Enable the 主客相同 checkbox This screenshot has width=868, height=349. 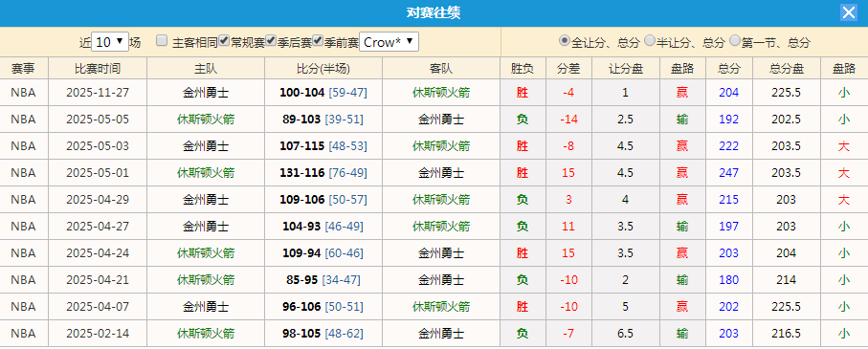tap(162, 40)
